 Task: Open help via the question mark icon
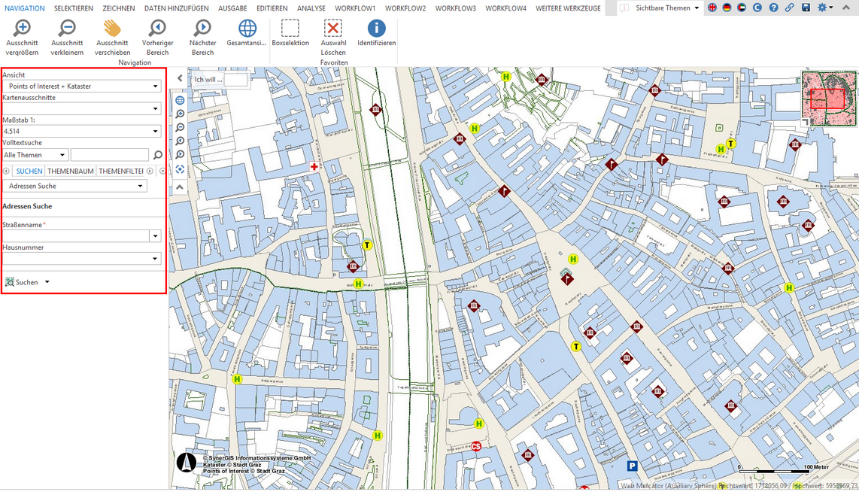773,8
